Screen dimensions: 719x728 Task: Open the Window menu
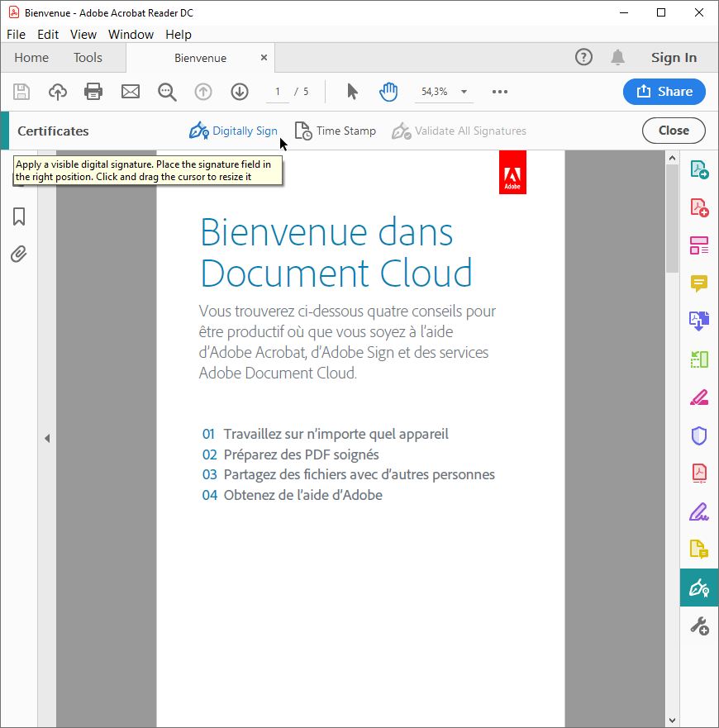[x=131, y=35]
